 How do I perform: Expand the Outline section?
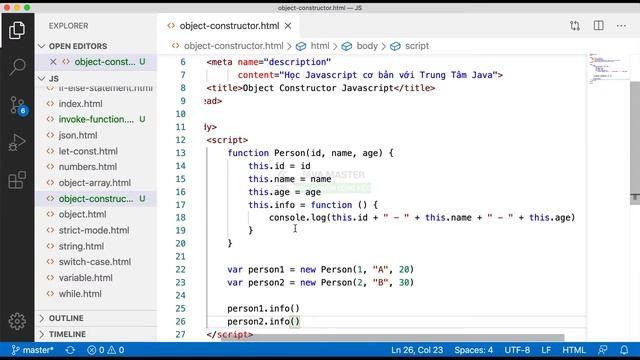pos(66,318)
